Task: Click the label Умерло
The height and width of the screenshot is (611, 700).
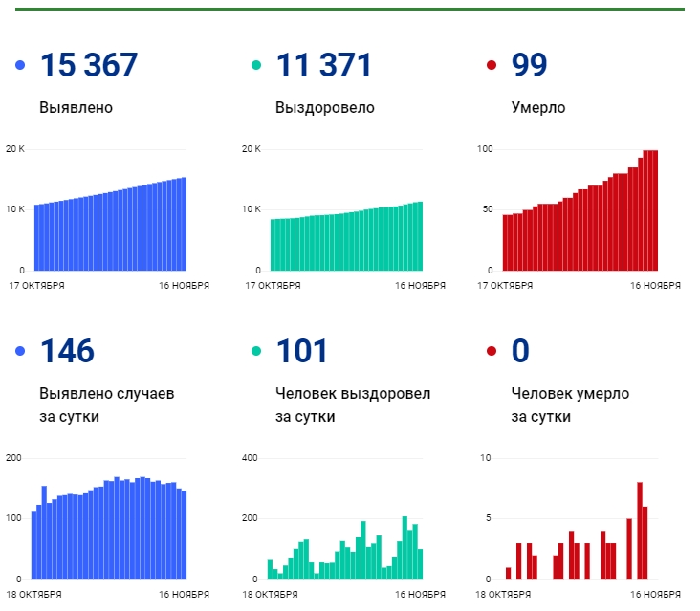Action: (x=538, y=107)
